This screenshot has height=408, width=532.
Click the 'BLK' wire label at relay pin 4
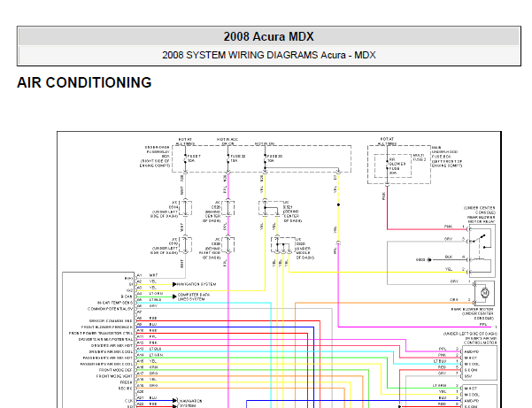pyautogui.click(x=449, y=257)
